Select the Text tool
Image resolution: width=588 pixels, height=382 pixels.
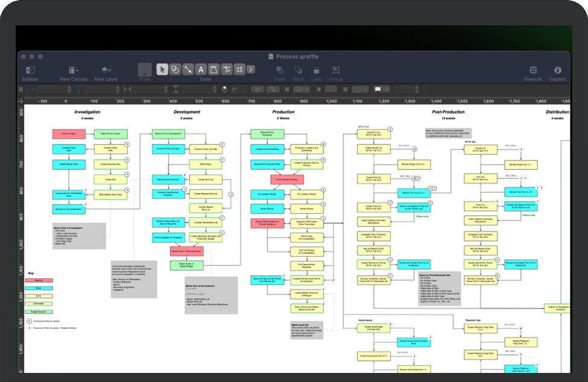201,69
